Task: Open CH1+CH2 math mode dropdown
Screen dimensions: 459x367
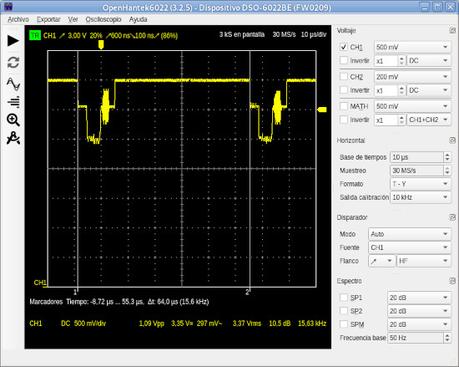Action: [429, 120]
